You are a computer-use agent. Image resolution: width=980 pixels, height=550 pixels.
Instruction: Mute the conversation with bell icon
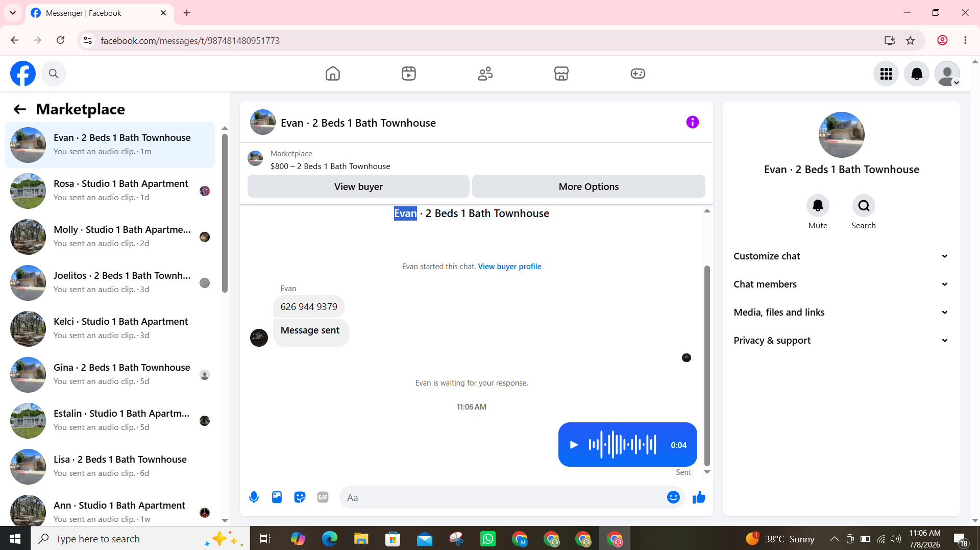pos(818,206)
